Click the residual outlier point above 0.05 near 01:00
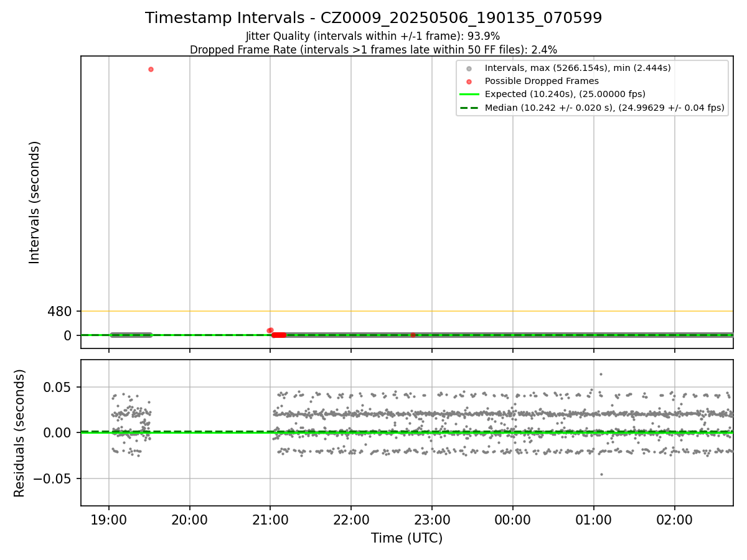Image resolution: width=747 pixels, height=560 pixels. pyautogui.click(x=601, y=374)
